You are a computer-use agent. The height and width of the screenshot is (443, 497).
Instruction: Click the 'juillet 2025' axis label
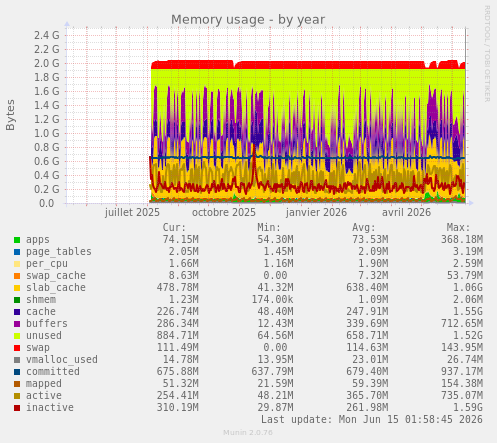click(132, 213)
